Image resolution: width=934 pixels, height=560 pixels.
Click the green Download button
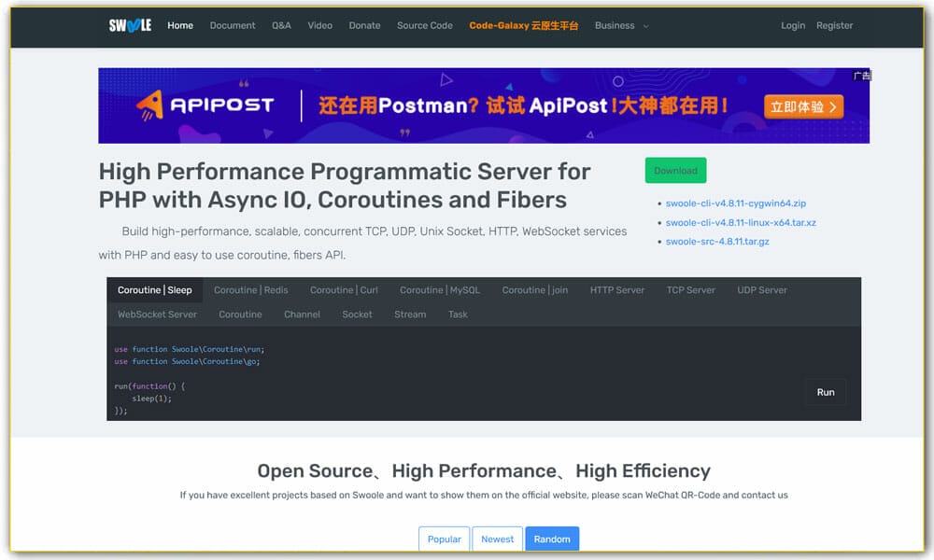point(675,170)
